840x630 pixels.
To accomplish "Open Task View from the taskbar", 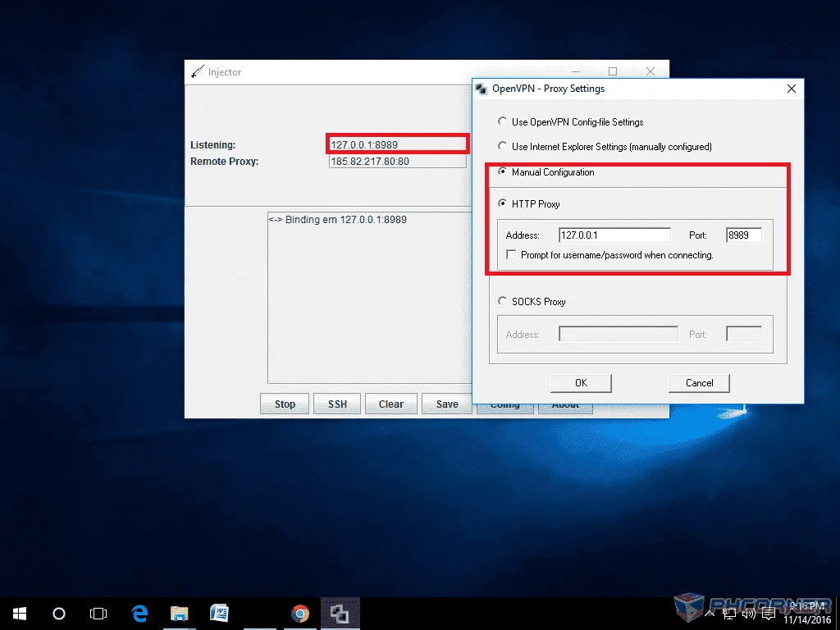I will coord(98,614).
